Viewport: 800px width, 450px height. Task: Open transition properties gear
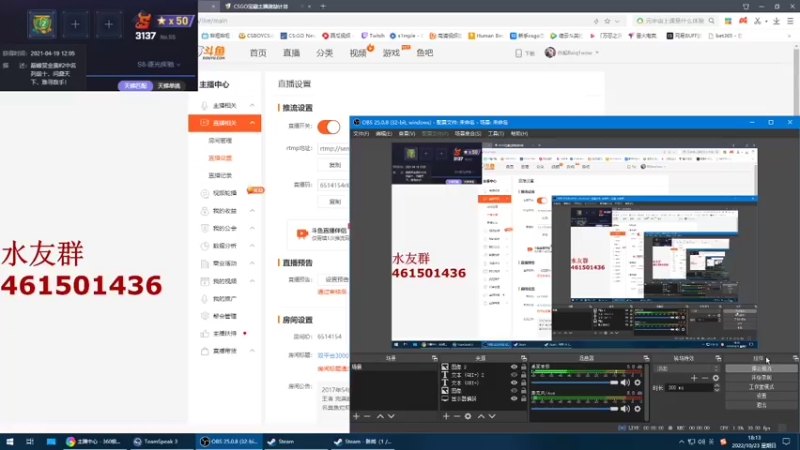coord(716,378)
